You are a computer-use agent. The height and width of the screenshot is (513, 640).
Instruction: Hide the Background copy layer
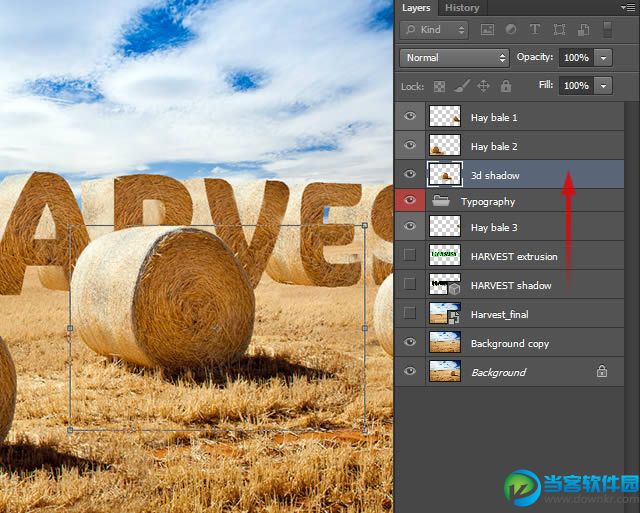tap(410, 342)
